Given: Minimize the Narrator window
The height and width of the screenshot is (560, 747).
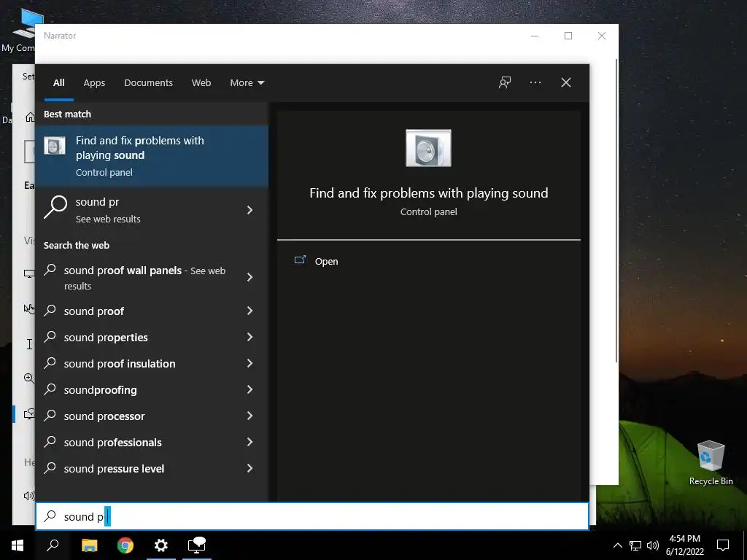Looking at the screenshot, I should (x=535, y=36).
